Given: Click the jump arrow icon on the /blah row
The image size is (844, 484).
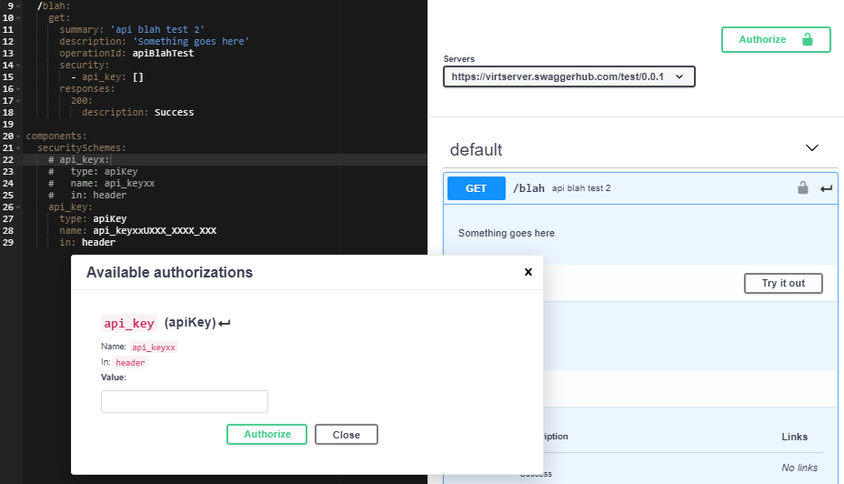Looking at the screenshot, I should tap(826, 188).
